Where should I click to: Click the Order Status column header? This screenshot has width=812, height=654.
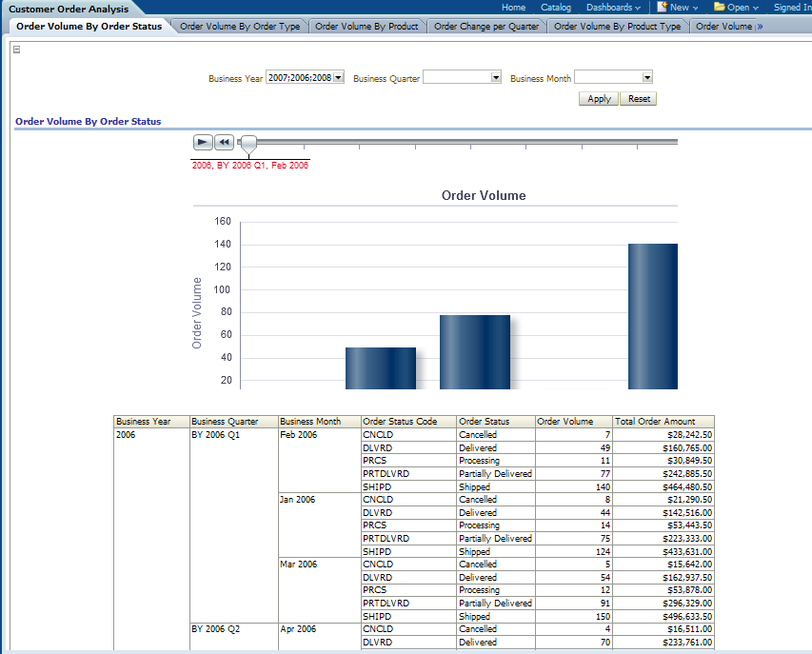496,422
